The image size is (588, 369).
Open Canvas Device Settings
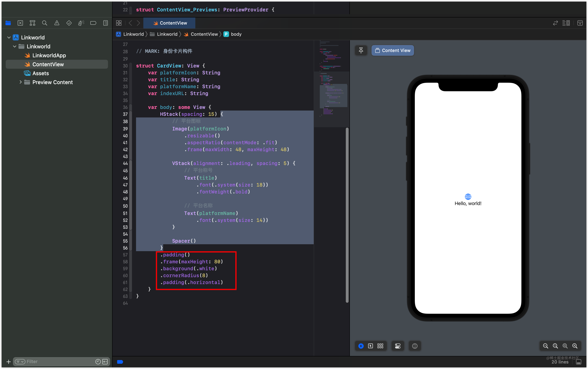click(x=398, y=346)
